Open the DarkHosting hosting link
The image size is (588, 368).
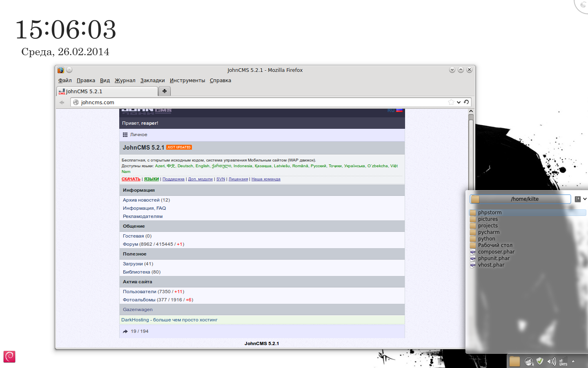(169, 320)
